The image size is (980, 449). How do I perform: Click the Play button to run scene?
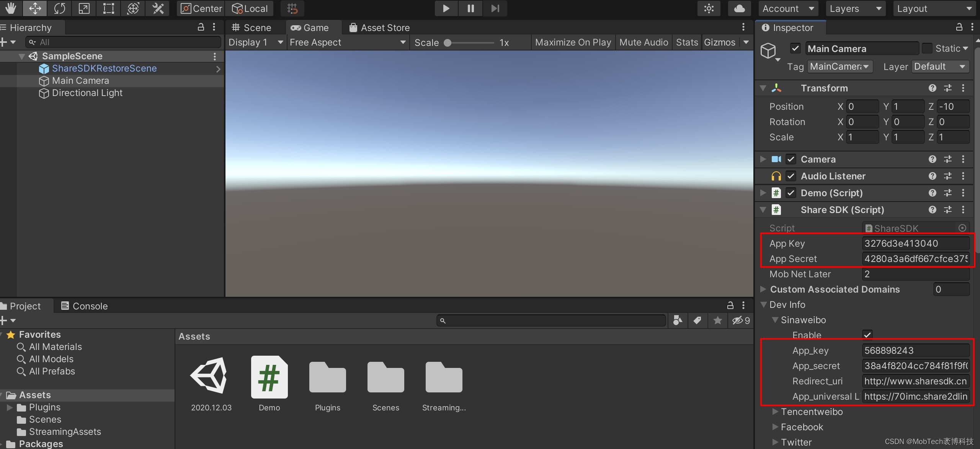[446, 8]
